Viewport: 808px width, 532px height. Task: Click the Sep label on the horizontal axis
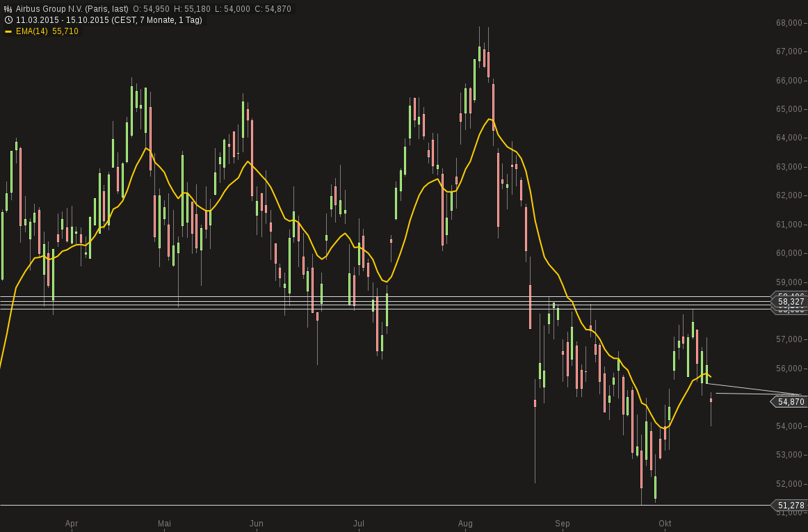tap(563, 523)
